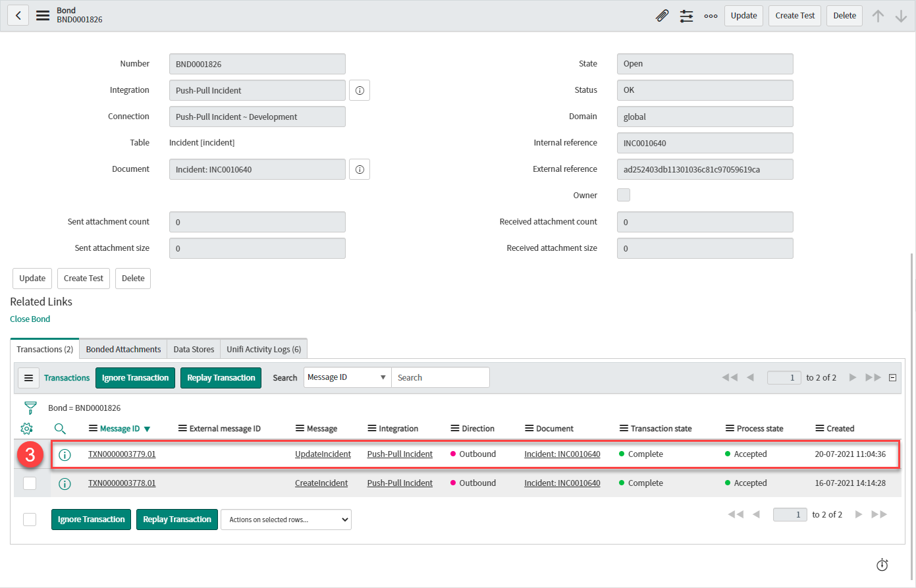Click the transactions list Search input field

(x=440, y=377)
